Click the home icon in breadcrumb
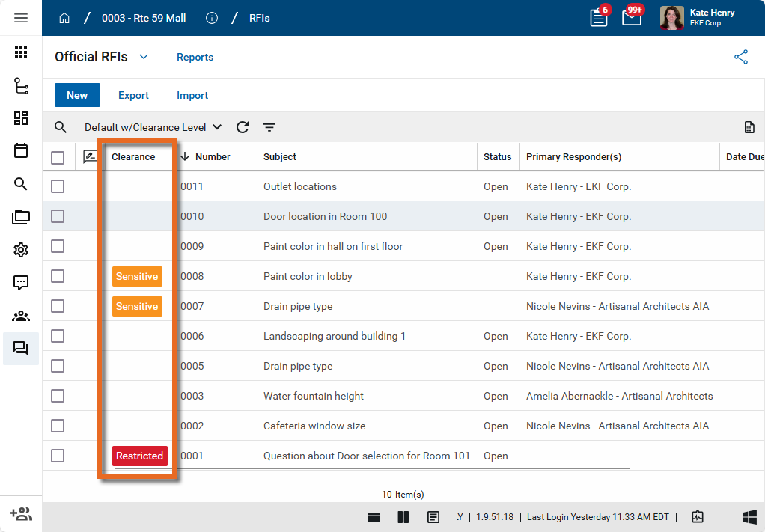This screenshot has width=765, height=532. 64,18
